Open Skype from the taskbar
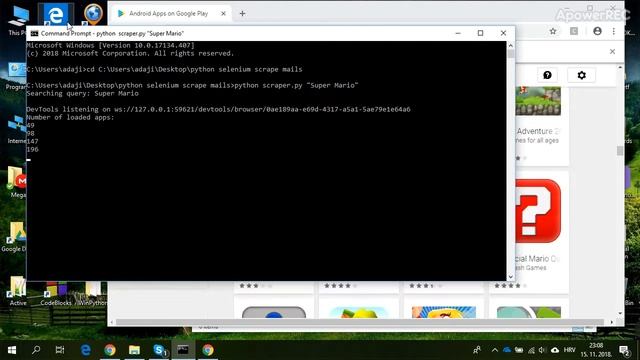640x360 pixels. (x=159, y=350)
